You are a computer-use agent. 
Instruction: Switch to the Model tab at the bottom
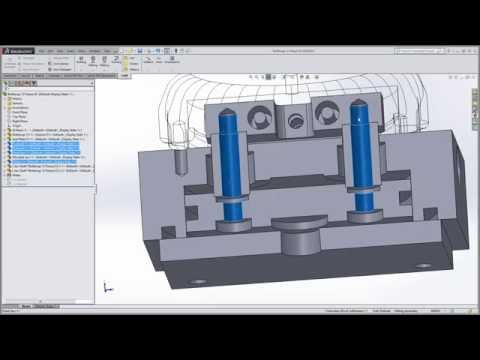tap(26, 306)
